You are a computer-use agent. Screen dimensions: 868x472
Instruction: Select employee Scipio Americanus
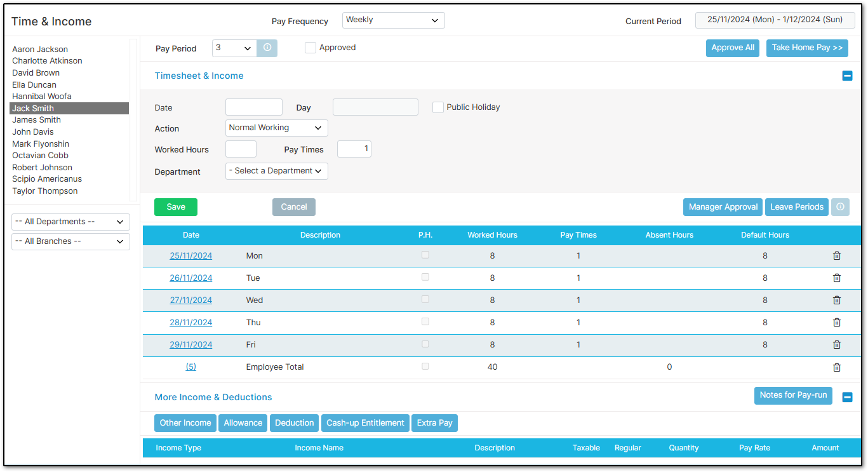pos(47,179)
